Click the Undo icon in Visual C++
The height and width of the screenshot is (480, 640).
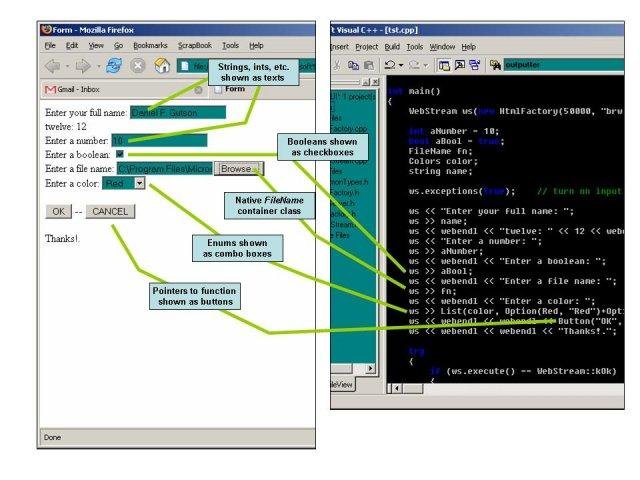(390, 65)
